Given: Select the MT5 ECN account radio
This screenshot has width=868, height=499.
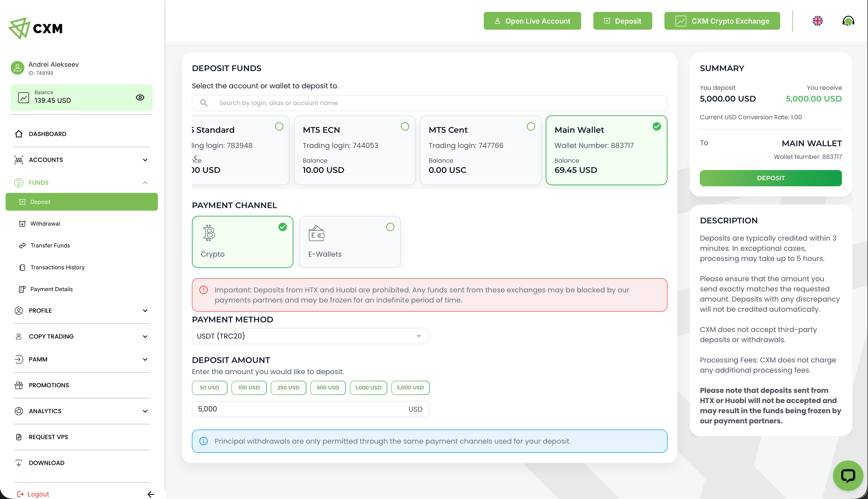Looking at the screenshot, I should pos(405,126).
